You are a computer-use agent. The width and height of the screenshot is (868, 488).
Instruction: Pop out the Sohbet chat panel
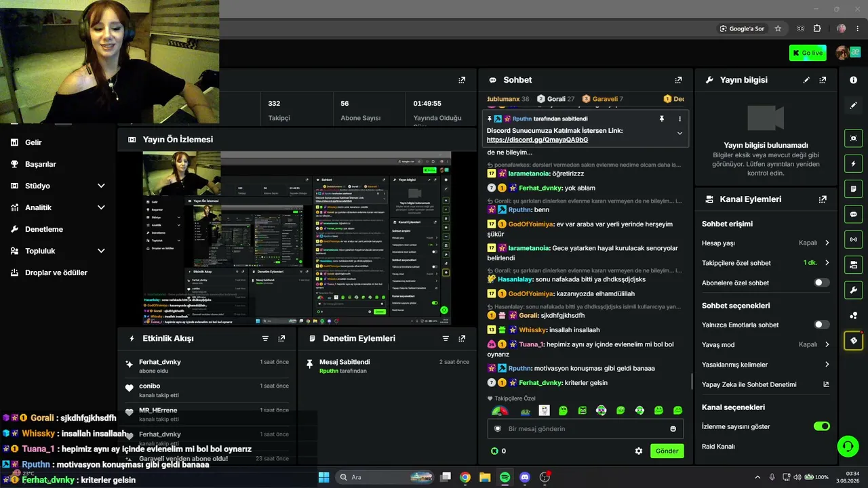point(678,80)
